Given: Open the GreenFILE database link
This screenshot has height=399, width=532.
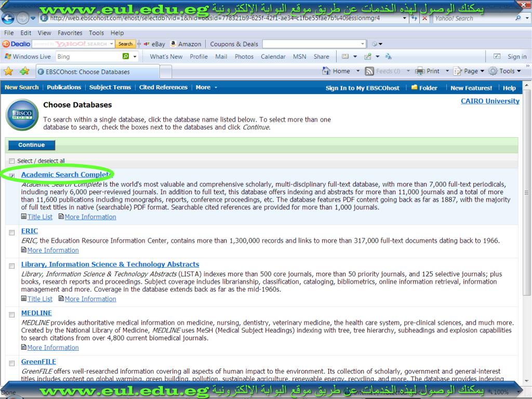Looking at the screenshot, I should [38, 362].
